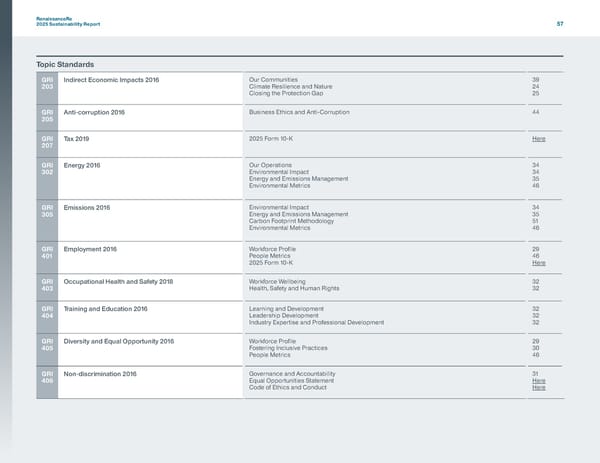Screen dimensions: 600x463
Task: Click the 'RenaissanceRe' header text
Action: (54, 19)
